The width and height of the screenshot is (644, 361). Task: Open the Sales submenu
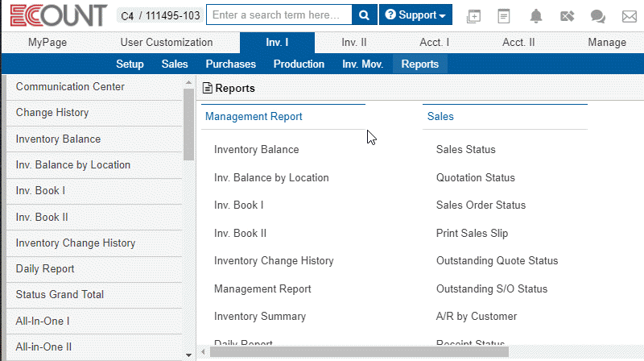tap(175, 64)
